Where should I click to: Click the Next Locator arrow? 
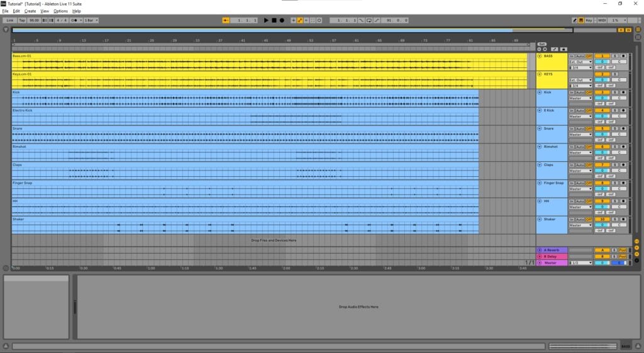click(545, 49)
